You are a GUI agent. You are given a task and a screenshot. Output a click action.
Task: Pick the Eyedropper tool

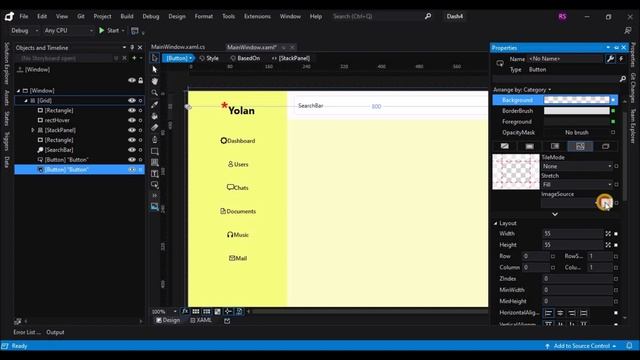tap(155, 104)
